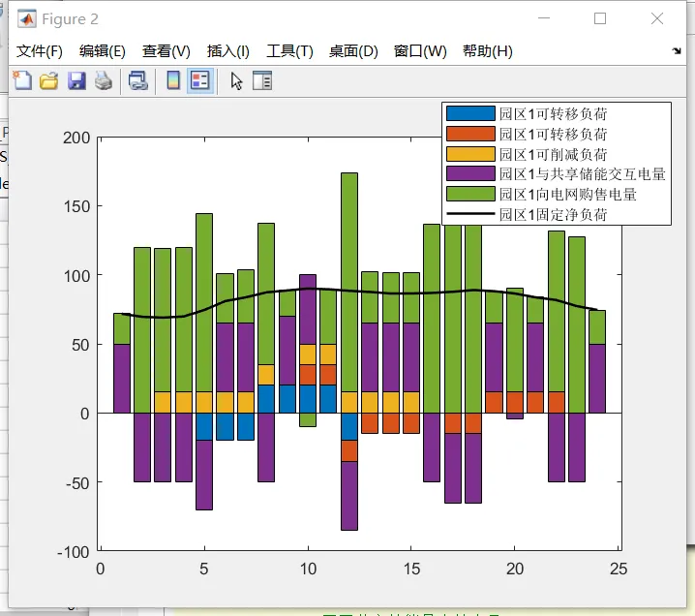The width and height of the screenshot is (695, 616).
Task: Save the figure with floppy icon
Action: point(76,80)
